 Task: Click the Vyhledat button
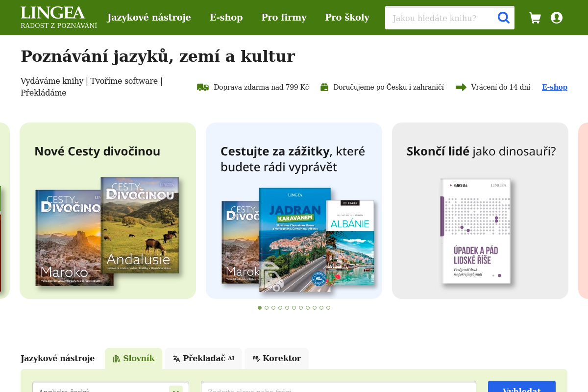pyautogui.click(x=522, y=387)
